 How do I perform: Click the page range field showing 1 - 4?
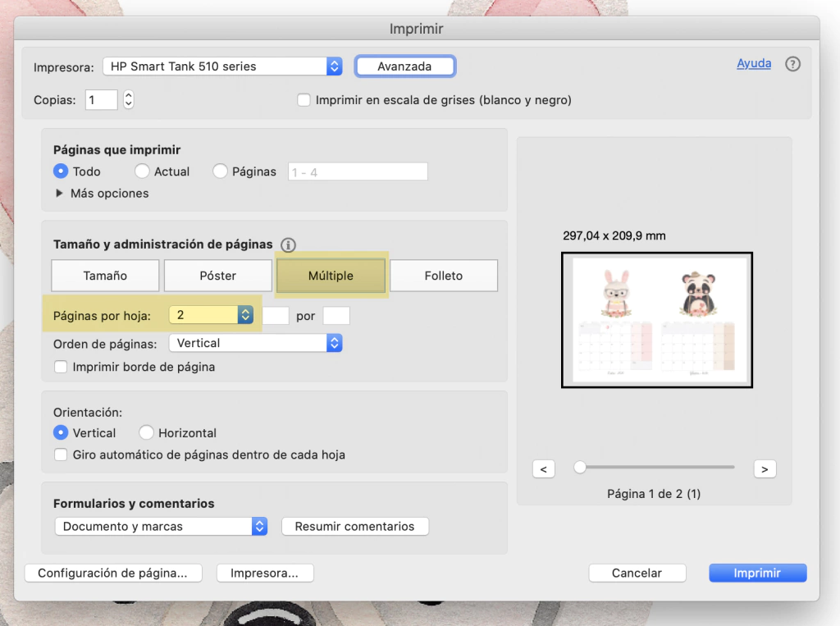pos(358,171)
